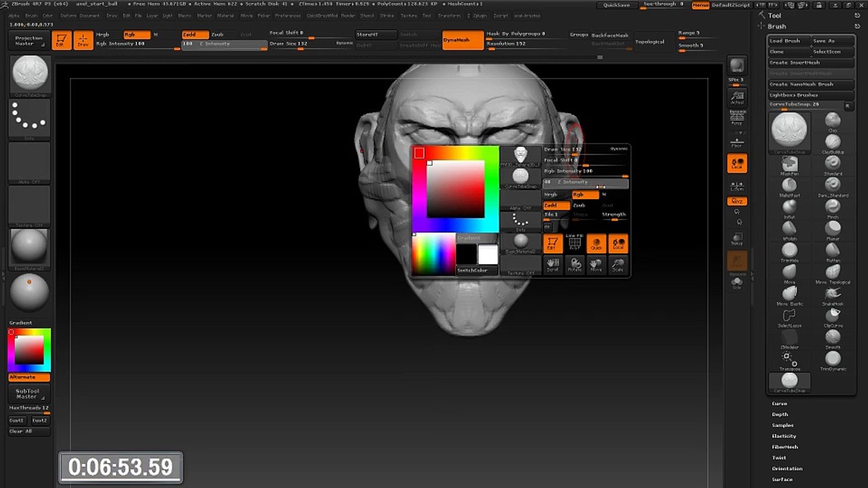Select the Inflat brush

click(x=789, y=208)
